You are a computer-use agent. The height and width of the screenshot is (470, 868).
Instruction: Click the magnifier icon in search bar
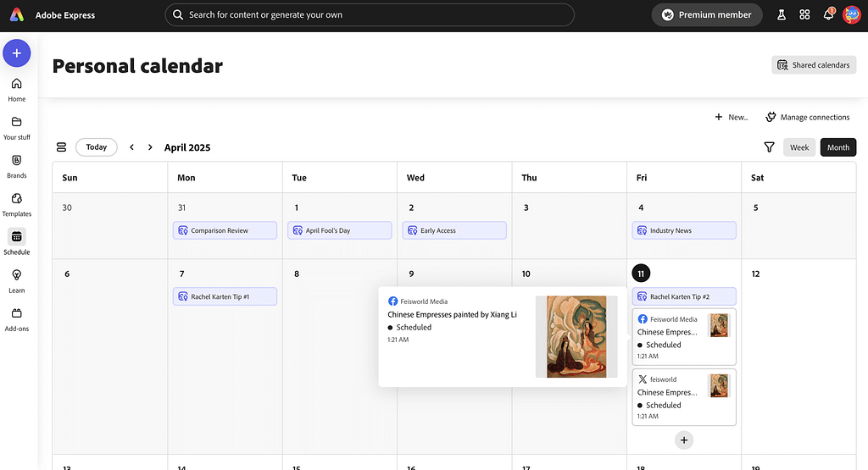point(178,15)
